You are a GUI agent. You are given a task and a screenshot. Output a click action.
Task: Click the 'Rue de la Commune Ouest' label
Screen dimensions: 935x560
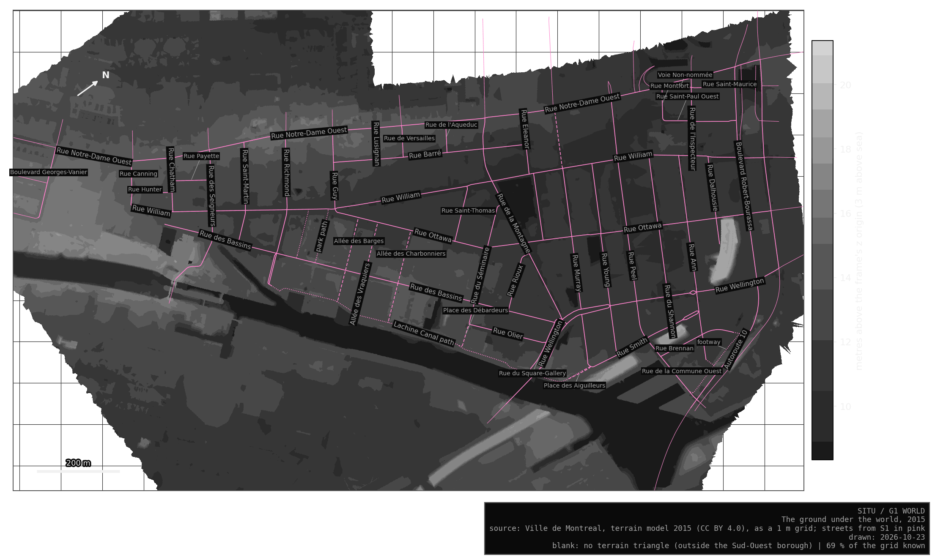tap(682, 372)
